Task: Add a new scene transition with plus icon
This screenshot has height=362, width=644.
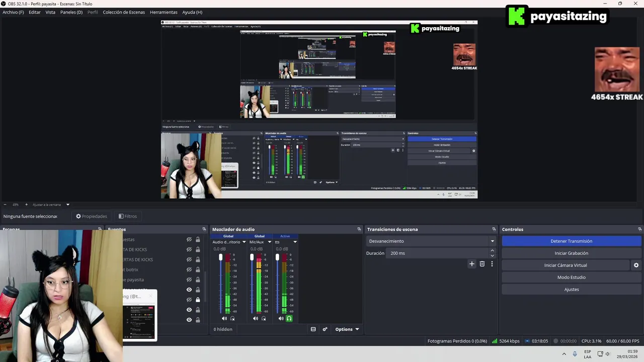Action: click(x=472, y=264)
